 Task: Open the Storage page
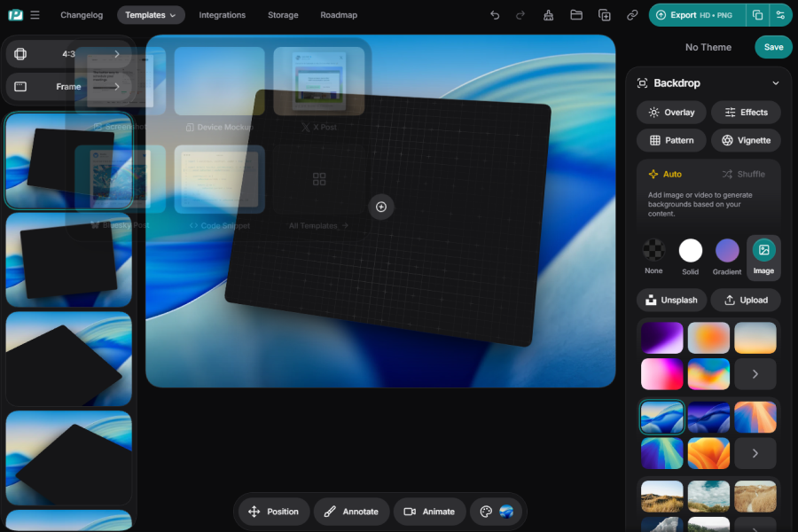coord(283,15)
